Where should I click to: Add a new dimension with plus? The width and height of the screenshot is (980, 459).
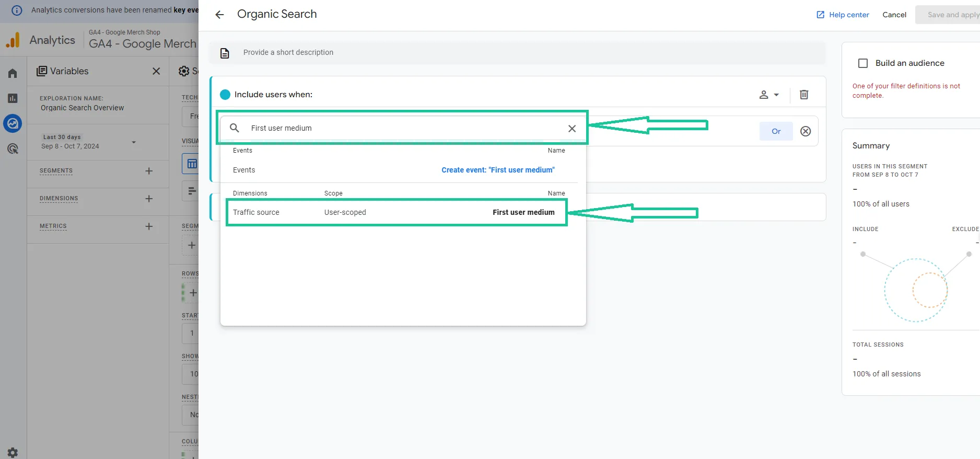(149, 199)
